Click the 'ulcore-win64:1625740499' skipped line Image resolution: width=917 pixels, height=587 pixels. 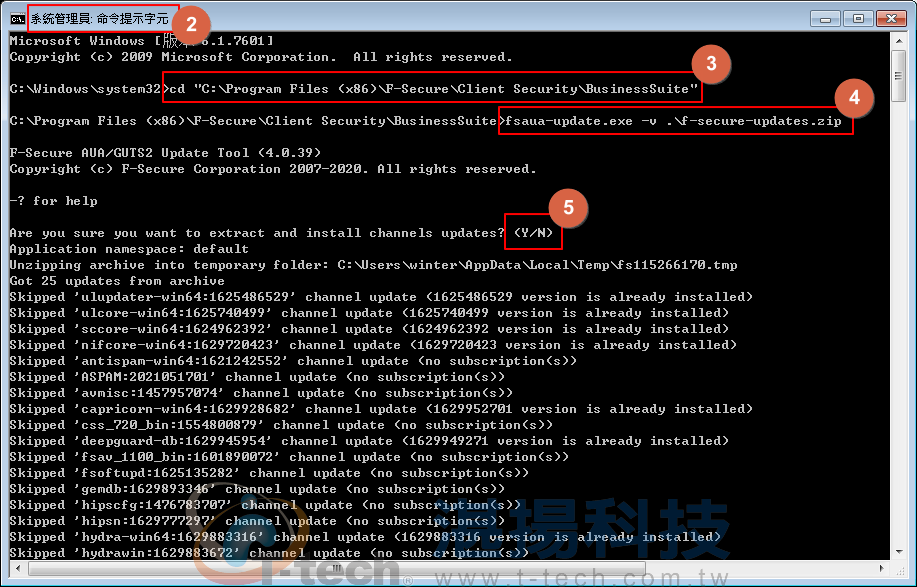[x=369, y=313]
